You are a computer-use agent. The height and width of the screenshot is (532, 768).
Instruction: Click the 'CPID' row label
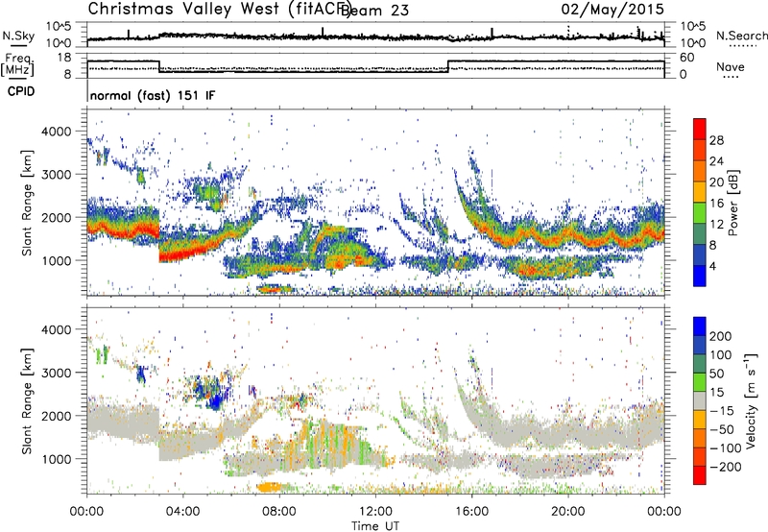point(21,91)
